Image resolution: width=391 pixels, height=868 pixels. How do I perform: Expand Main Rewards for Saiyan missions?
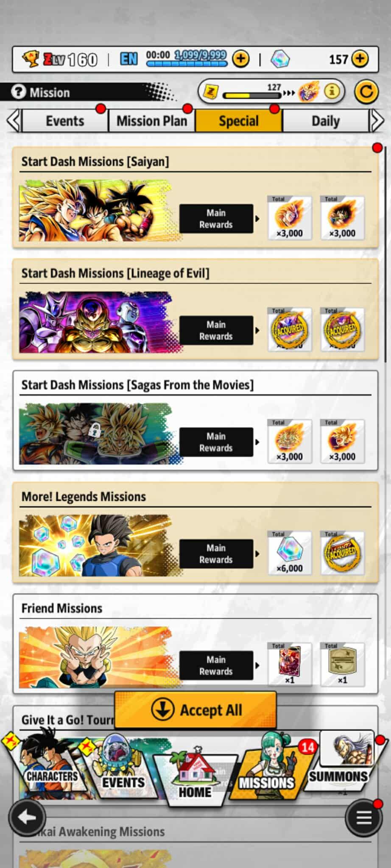(217, 219)
